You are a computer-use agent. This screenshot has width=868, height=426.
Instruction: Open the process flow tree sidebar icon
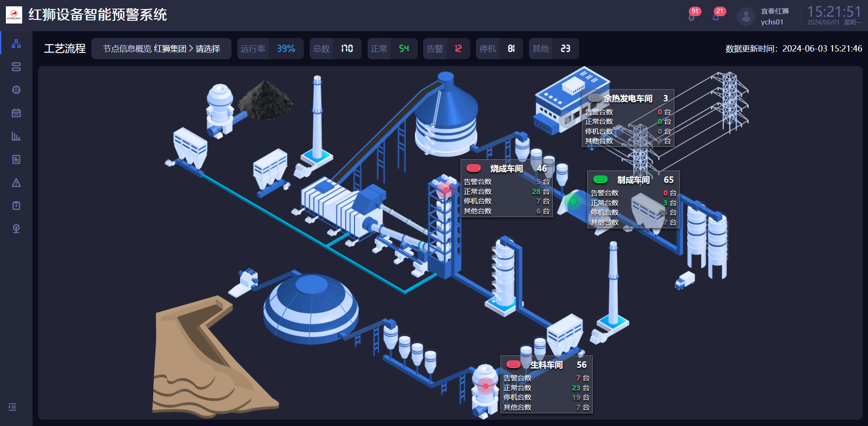click(16, 44)
